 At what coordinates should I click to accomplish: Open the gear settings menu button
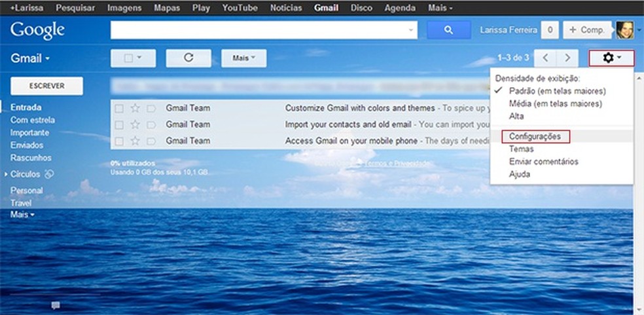(611, 58)
